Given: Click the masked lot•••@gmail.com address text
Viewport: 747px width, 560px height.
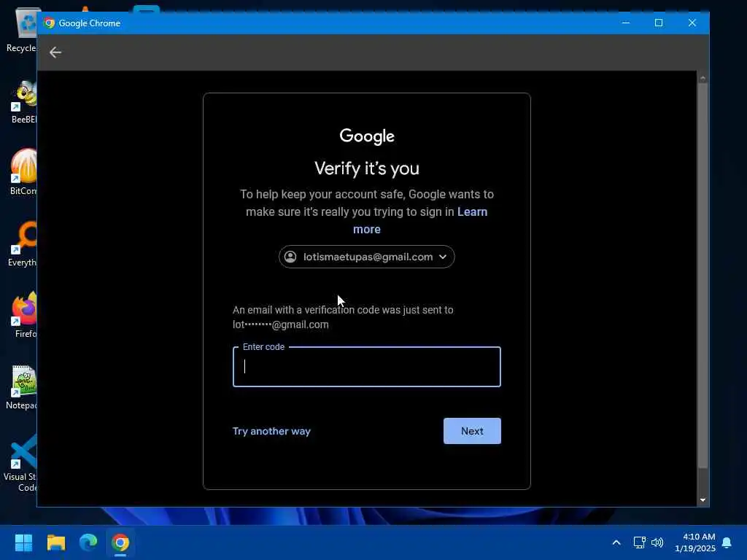Looking at the screenshot, I should pyautogui.click(x=281, y=324).
